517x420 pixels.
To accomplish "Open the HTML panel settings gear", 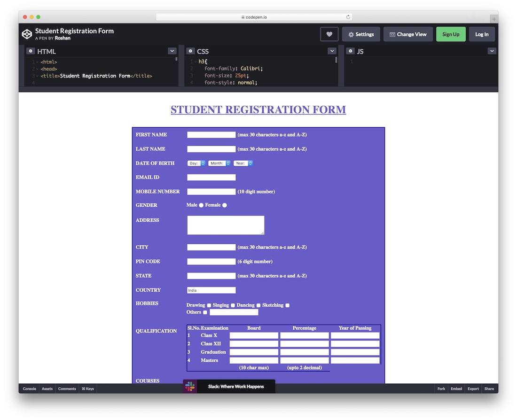I will point(31,51).
